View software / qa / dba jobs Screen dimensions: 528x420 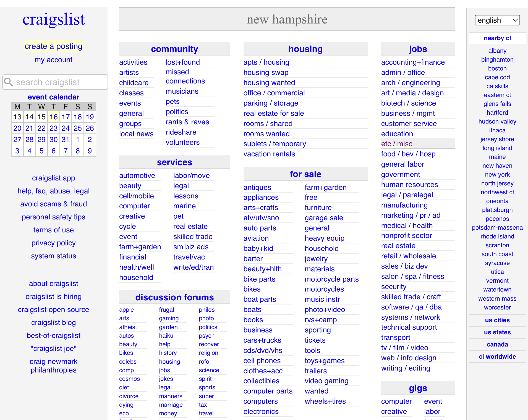pyautogui.click(x=411, y=307)
